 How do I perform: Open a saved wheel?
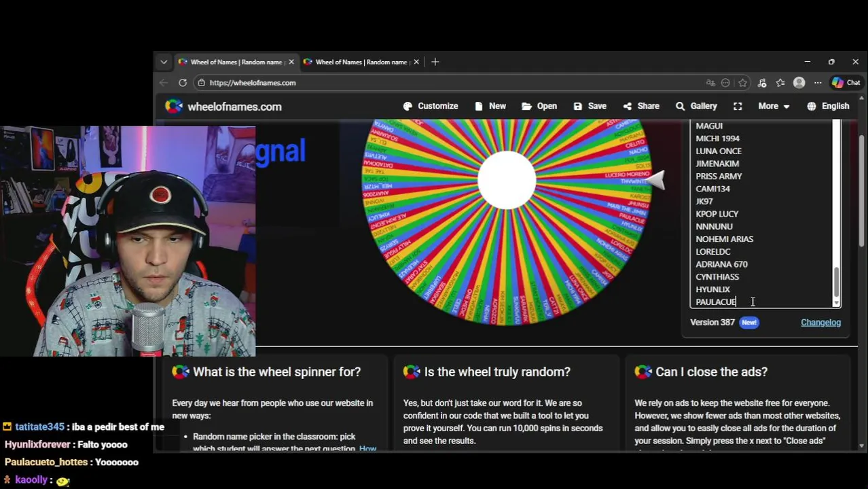click(539, 106)
